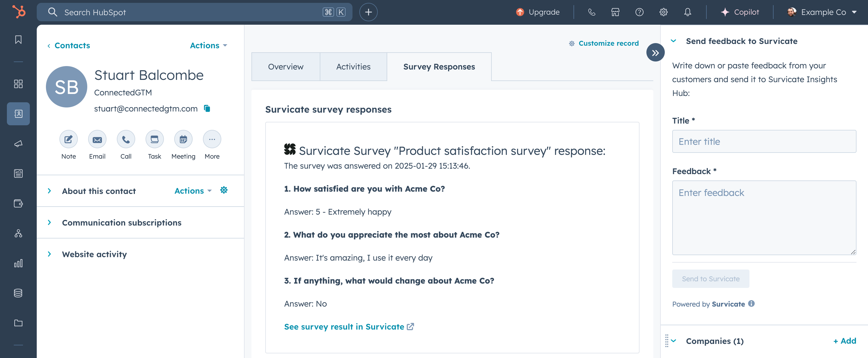Viewport: 868px width, 358px height.
Task: Expand Communication subscriptions section
Action: click(x=50, y=223)
